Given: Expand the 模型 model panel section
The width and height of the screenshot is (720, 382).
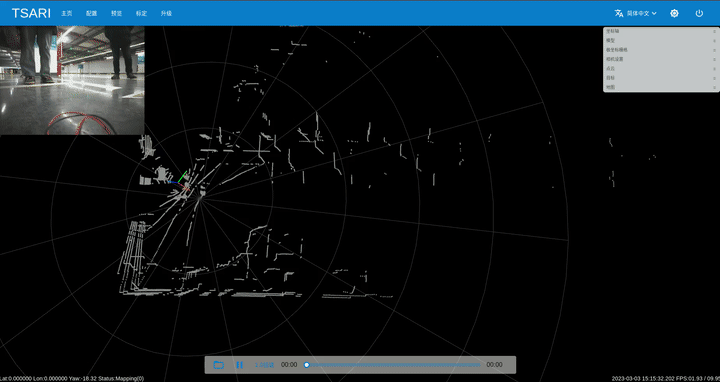Looking at the screenshot, I should (661, 40).
